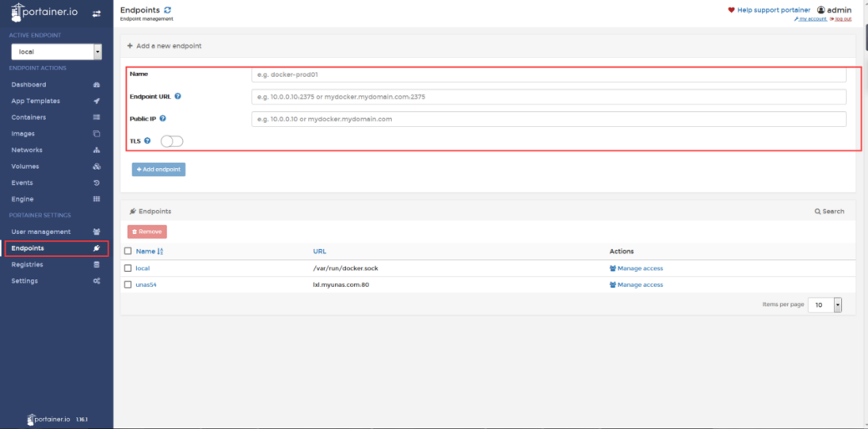This screenshot has width=868, height=429.
Task: Click the Public IP help icon
Action: point(163,119)
